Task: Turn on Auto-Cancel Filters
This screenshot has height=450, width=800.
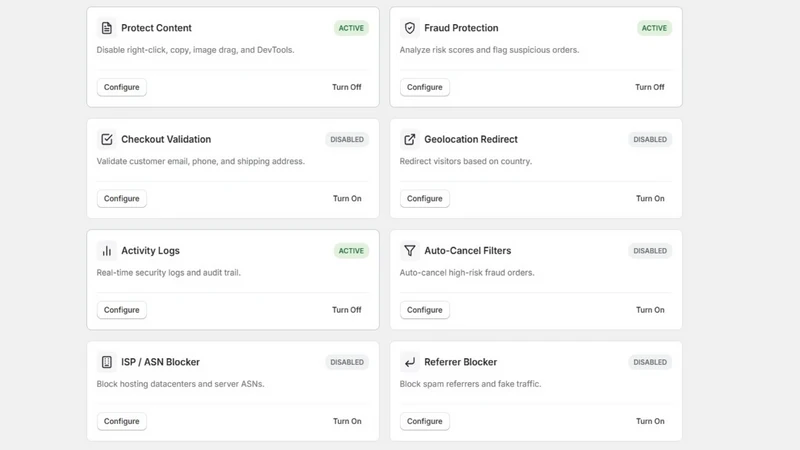Action: tap(650, 310)
